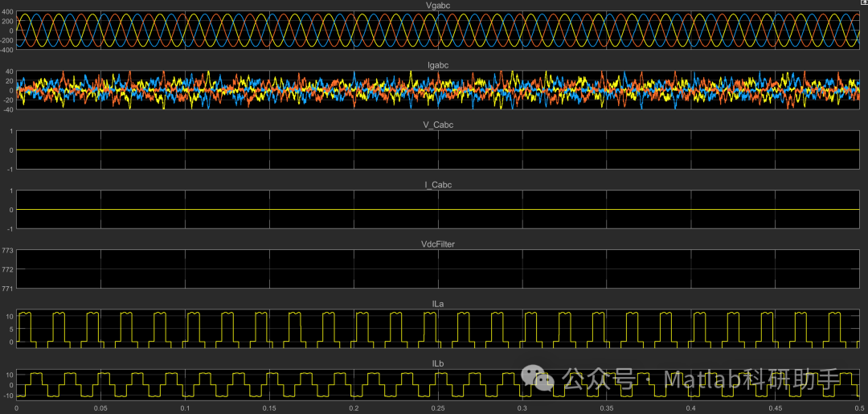This screenshot has width=868, height=414.
Task: Click the Vgabc plot title
Action: point(437,6)
